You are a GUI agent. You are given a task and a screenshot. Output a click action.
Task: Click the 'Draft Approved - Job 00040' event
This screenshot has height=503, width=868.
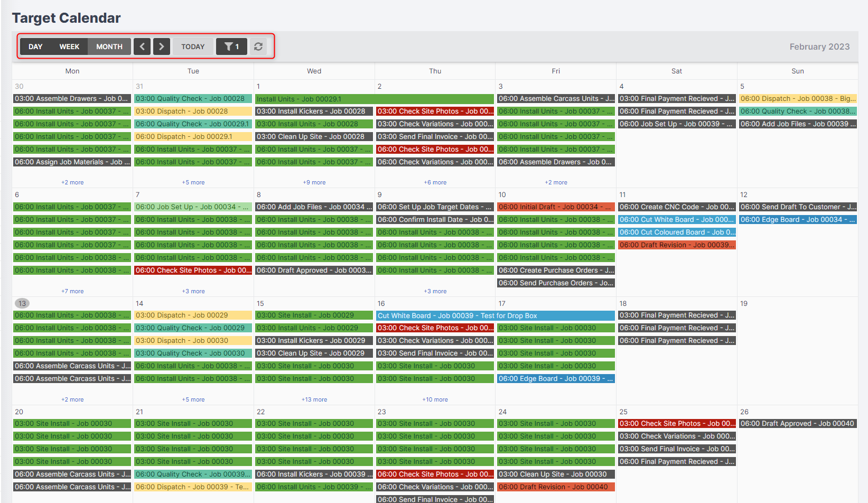(x=798, y=423)
